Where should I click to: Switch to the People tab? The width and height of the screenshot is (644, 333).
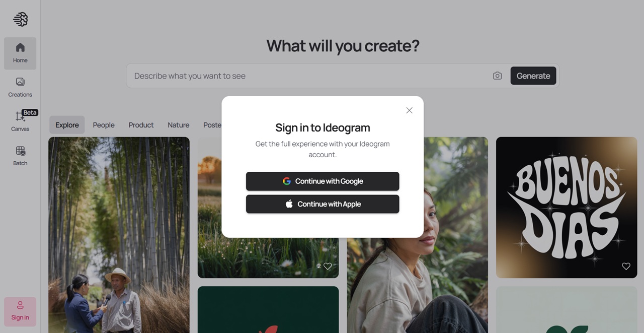104,125
